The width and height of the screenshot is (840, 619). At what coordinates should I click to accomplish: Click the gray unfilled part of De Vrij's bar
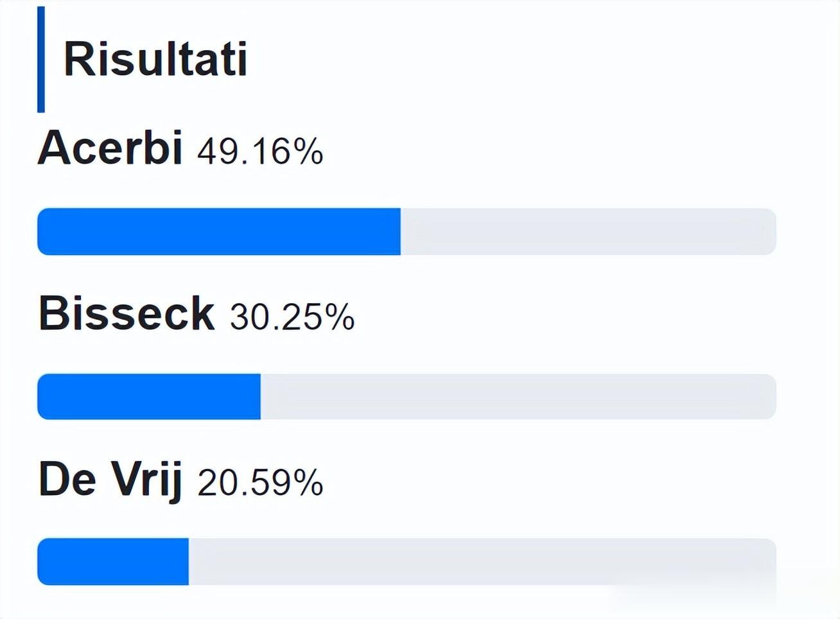[482, 562]
